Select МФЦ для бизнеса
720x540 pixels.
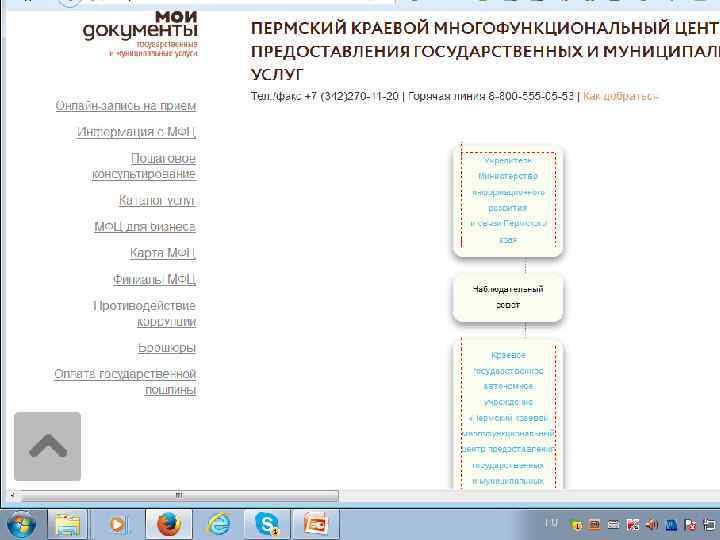point(145,227)
